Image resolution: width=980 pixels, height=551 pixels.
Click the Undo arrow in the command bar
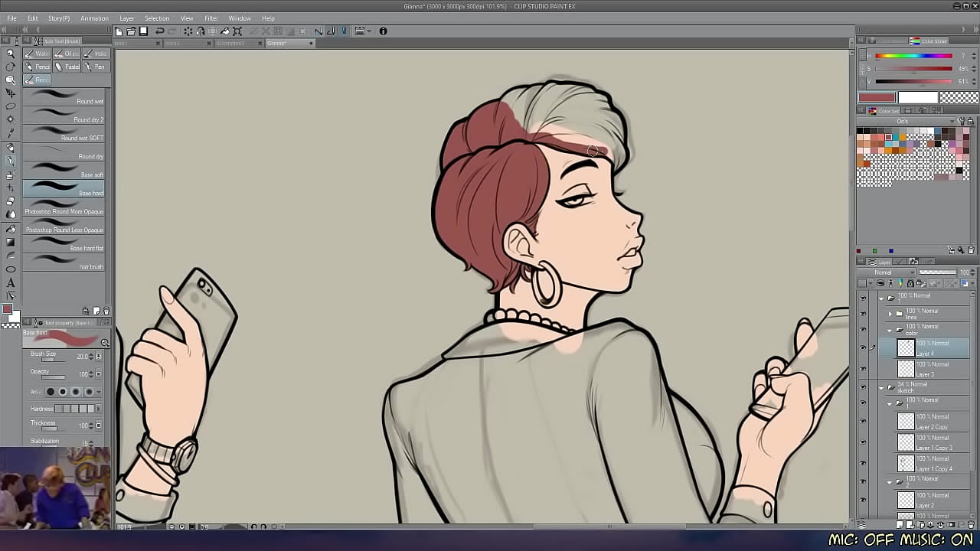pos(159,31)
